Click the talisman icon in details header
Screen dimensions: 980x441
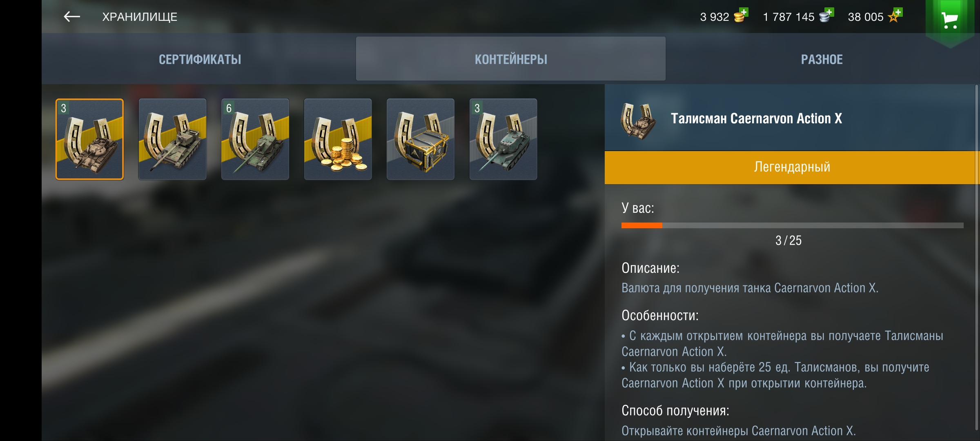tap(638, 121)
